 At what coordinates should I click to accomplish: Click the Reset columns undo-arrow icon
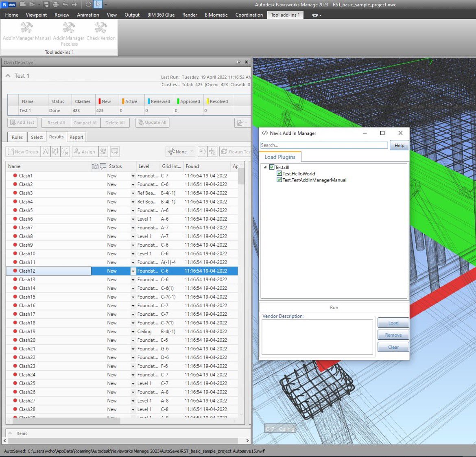tap(203, 151)
